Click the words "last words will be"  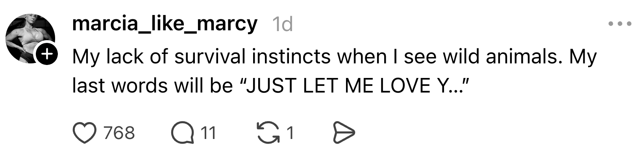(x=152, y=86)
